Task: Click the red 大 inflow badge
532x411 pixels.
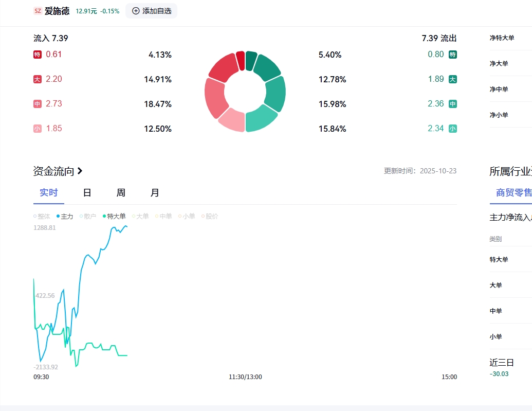Action: (x=38, y=79)
